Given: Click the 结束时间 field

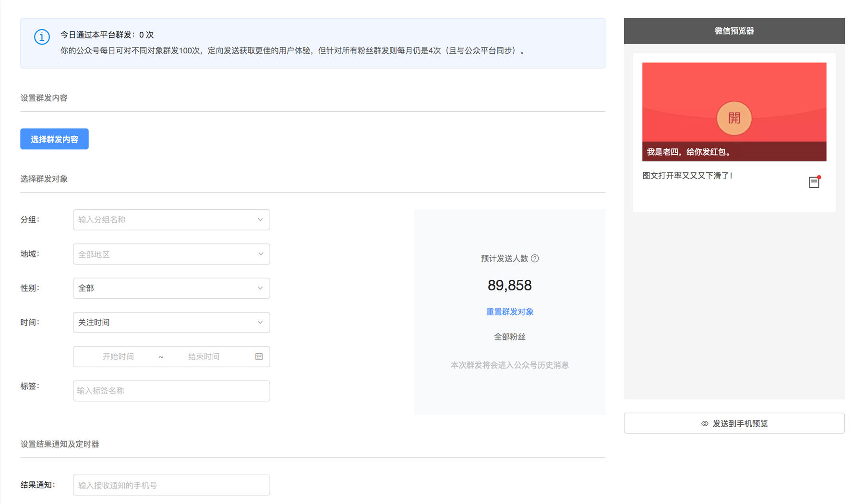Looking at the screenshot, I should (204, 357).
